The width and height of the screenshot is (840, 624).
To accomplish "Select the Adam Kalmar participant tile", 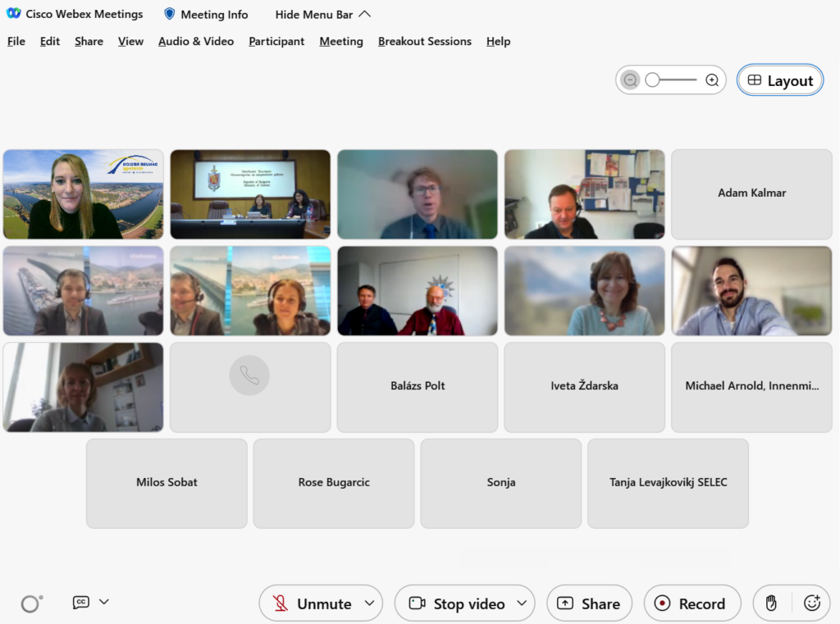I will click(x=751, y=194).
